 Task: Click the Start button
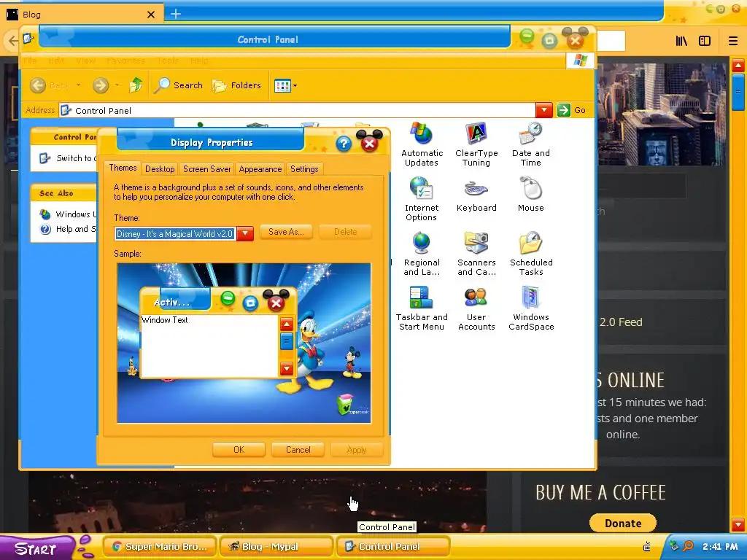coord(37,548)
